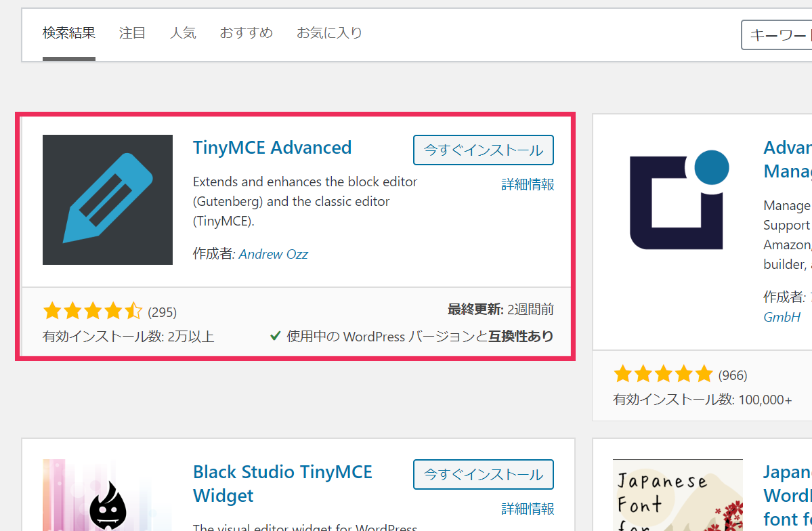Switch to the 検索結果 tab
Viewport: 812px width, 531px height.
(x=68, y=33)
